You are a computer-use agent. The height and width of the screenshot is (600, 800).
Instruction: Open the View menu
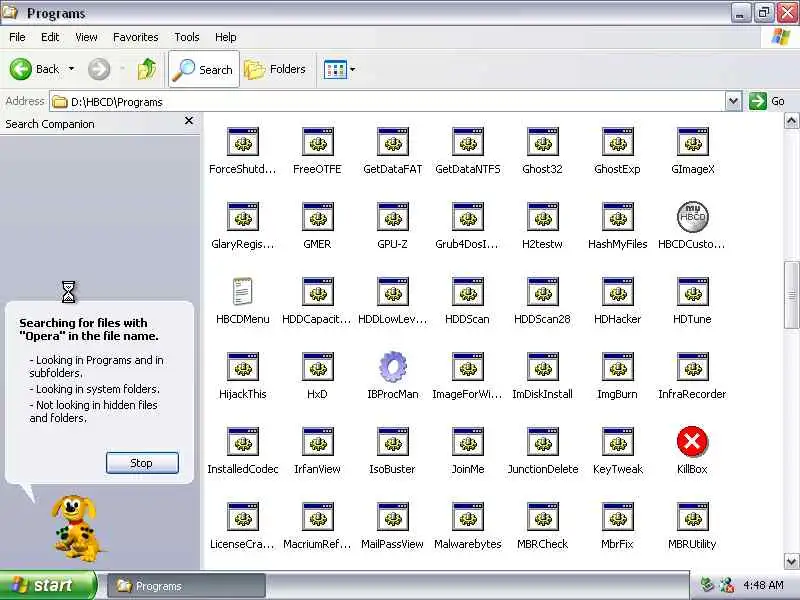(x=86, y=37)
